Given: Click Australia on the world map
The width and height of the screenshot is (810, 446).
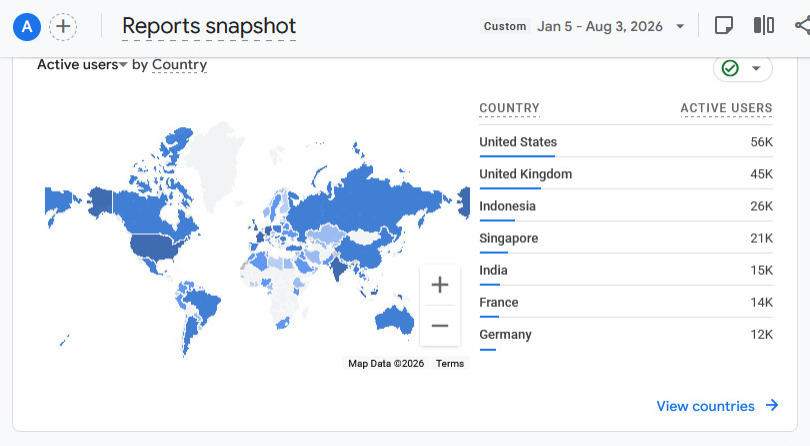Looking at the screenshot, I should pyautogui.click(x=394, y=318).
